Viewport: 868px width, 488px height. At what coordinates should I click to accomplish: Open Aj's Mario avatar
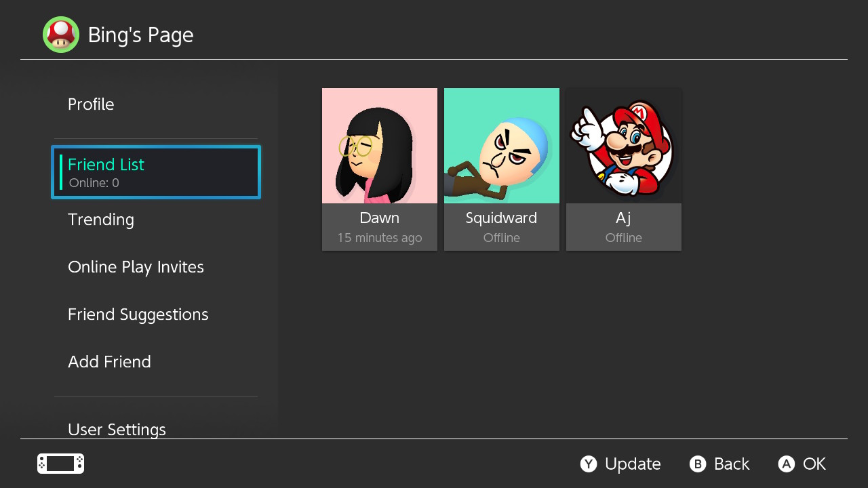[x=624, y=146]
